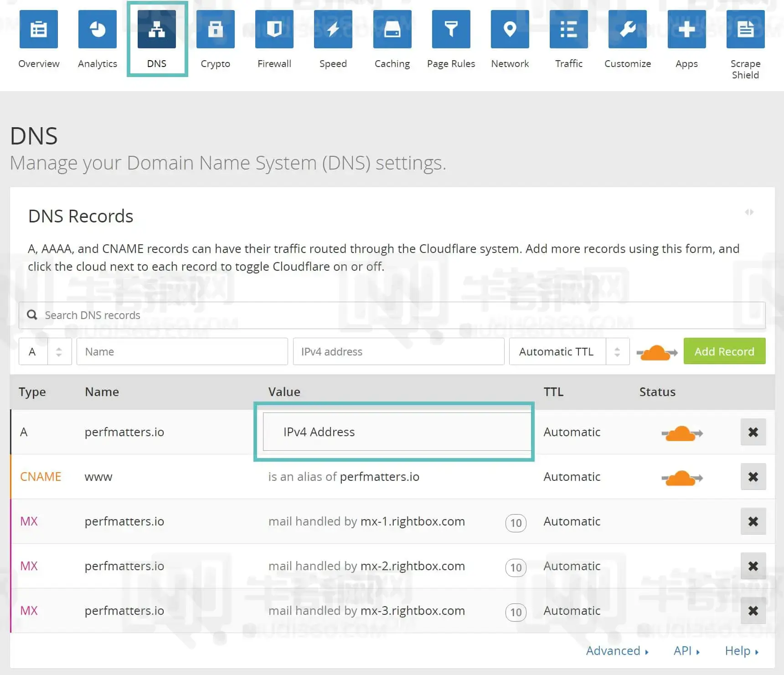Image resolution: width=784 pixels, height=675 pixels.
Task: Open the Customize wrench icon
Action: click(628, 29)
